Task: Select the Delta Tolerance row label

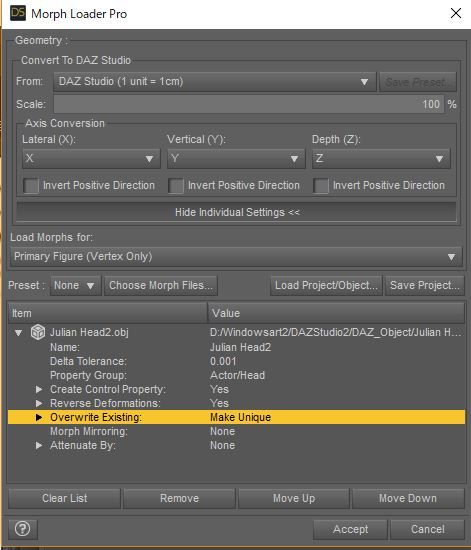Action: (88, 361)
